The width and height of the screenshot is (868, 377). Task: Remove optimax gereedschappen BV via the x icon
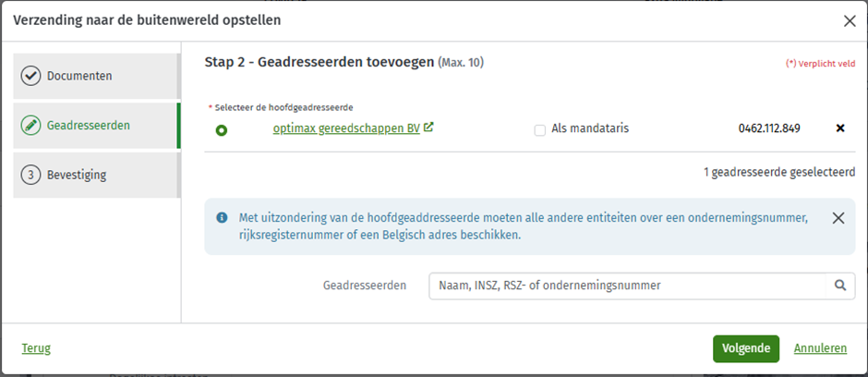pos(839,128)
